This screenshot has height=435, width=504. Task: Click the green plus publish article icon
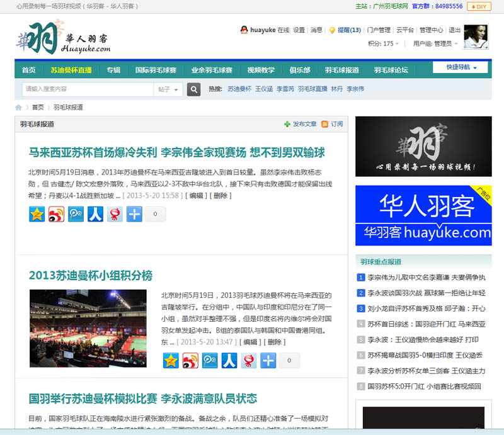[287, 124]
